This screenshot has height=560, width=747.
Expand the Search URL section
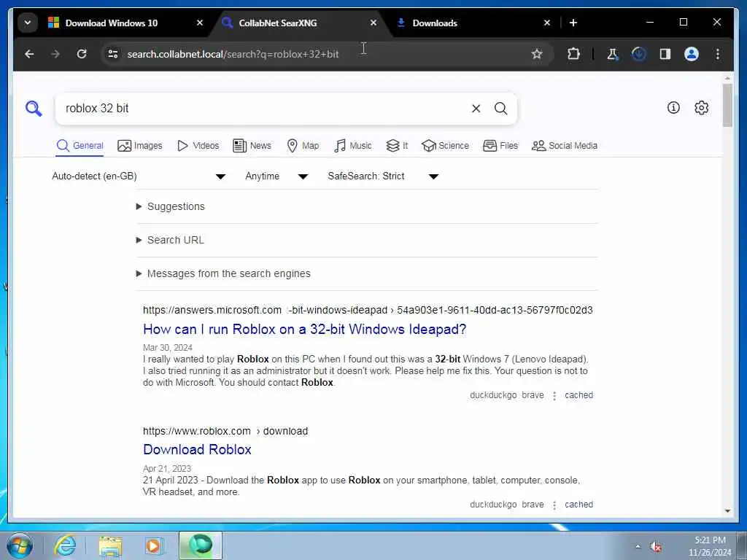click(x=170, y=240)
